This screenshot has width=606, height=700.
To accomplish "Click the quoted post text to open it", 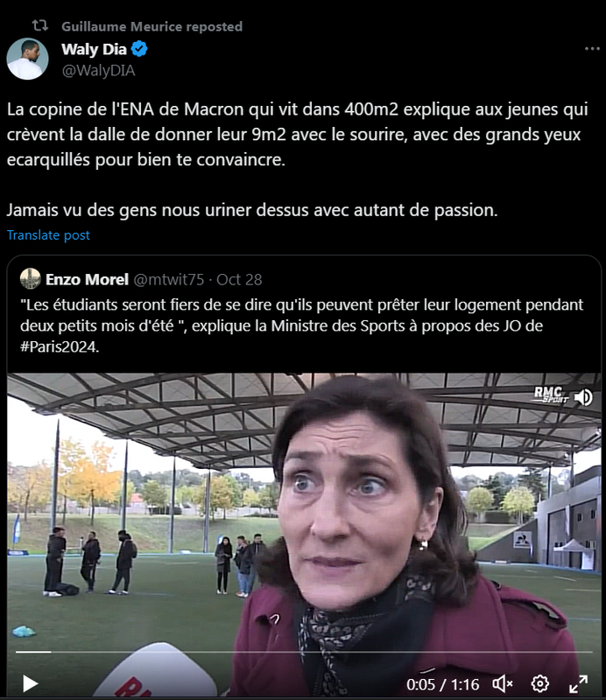I will (x=301, y=325).
